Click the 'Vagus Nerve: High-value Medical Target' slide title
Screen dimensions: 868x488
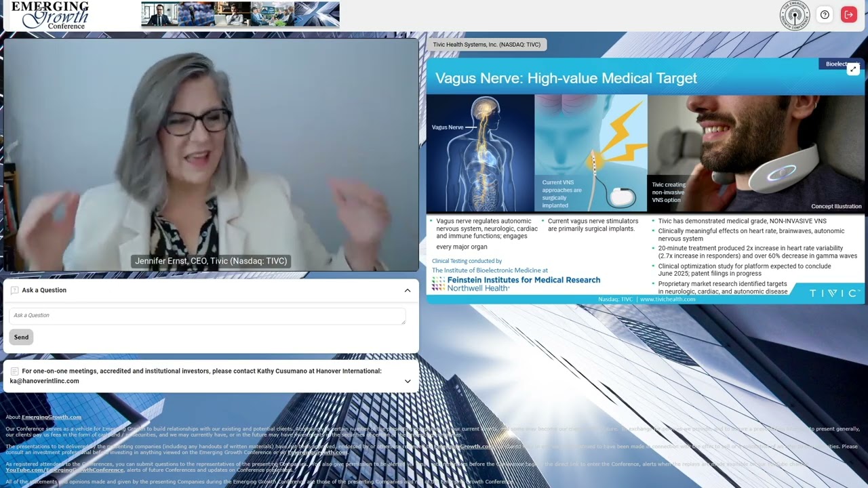(566, 78)
